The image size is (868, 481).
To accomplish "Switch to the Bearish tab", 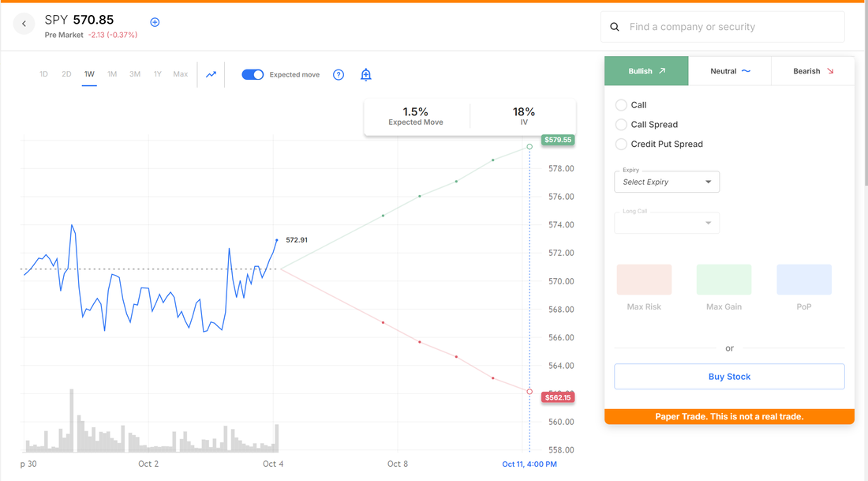I will [813, 71].
